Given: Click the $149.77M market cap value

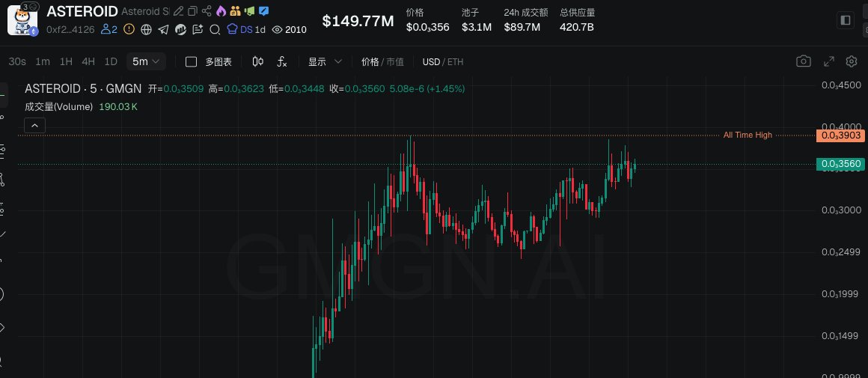Looking at the screenshot, I should point(358,22).
